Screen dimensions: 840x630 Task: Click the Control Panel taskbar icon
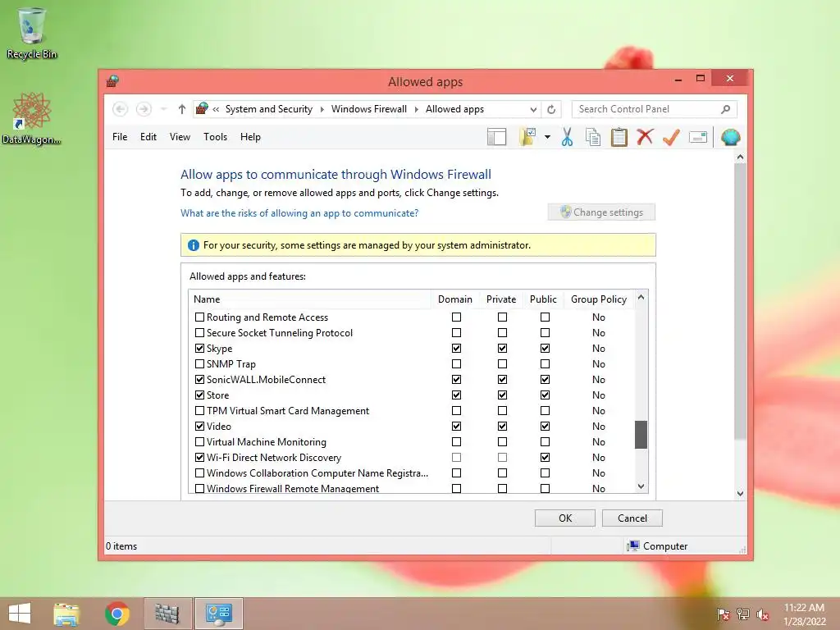218,614
